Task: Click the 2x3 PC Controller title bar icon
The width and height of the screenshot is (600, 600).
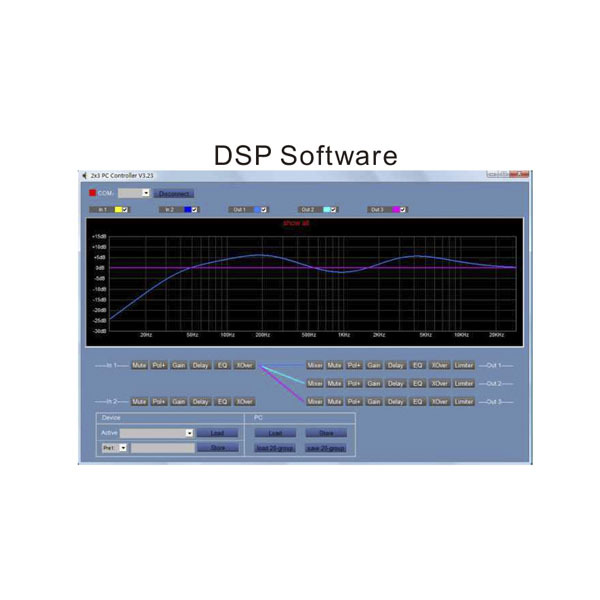Action: (85, 175)
